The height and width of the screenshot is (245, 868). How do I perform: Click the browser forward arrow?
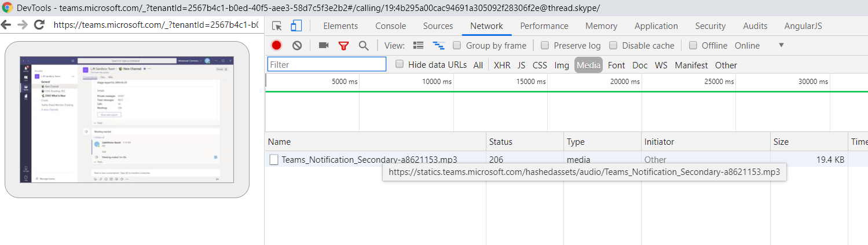pyautogui.click(x=22, y=25)
